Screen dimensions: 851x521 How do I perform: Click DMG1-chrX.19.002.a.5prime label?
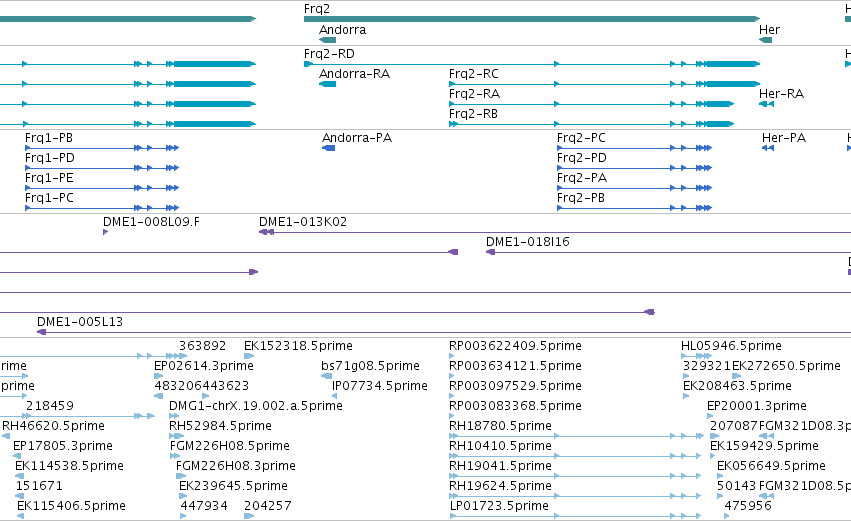[x=256, y=406]
